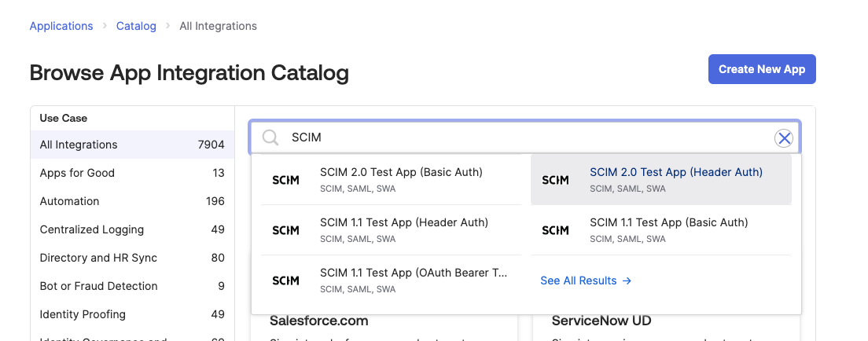Open Directory and HR Sync category
Image resolution: width=868 pixels, height=341 pixels.
pyautogui.click(x=98, y=258)
